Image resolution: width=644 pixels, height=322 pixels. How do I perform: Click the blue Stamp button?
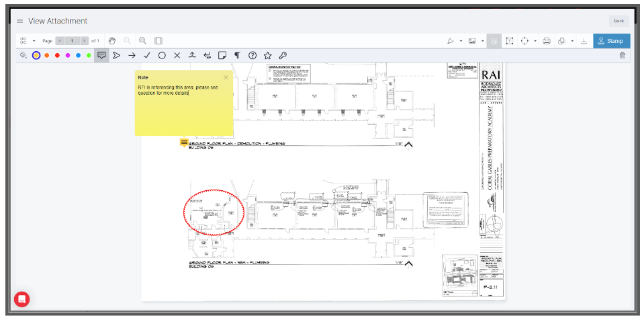611,41
